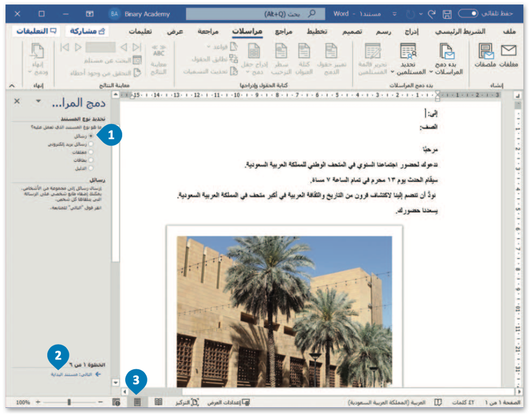Screen dimensions: 532x414
Task: Close the Mail Merge (دمج المراسلات) pane
Action: 17,101
